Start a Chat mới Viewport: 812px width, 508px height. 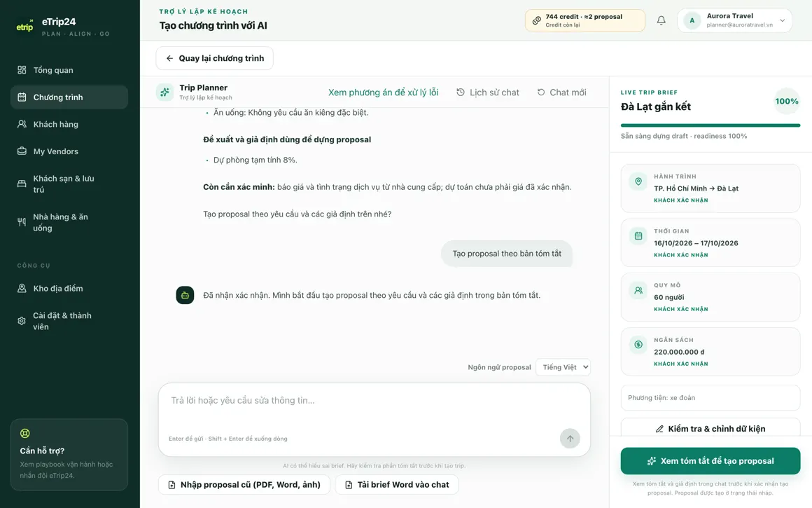click(562, 92)
